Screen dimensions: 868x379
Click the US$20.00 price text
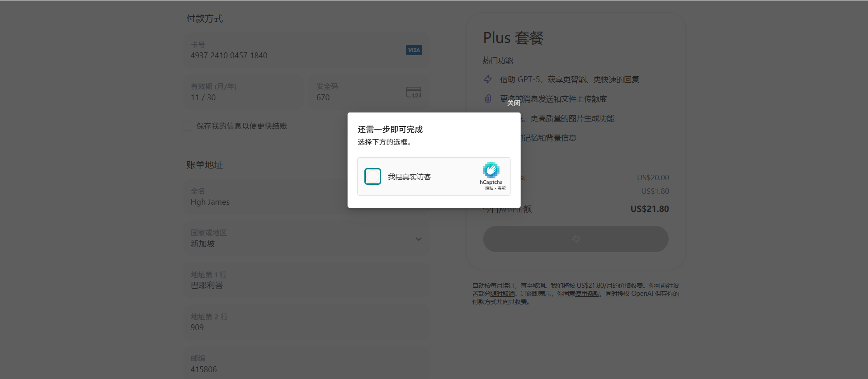[653, 178]
